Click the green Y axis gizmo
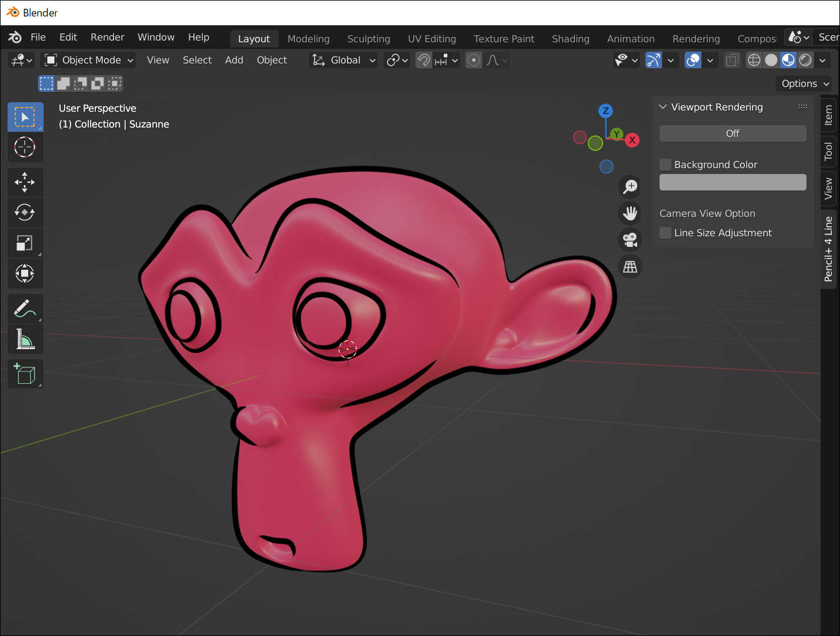This screenshot has height=636, width=840. tap(616, 134)
